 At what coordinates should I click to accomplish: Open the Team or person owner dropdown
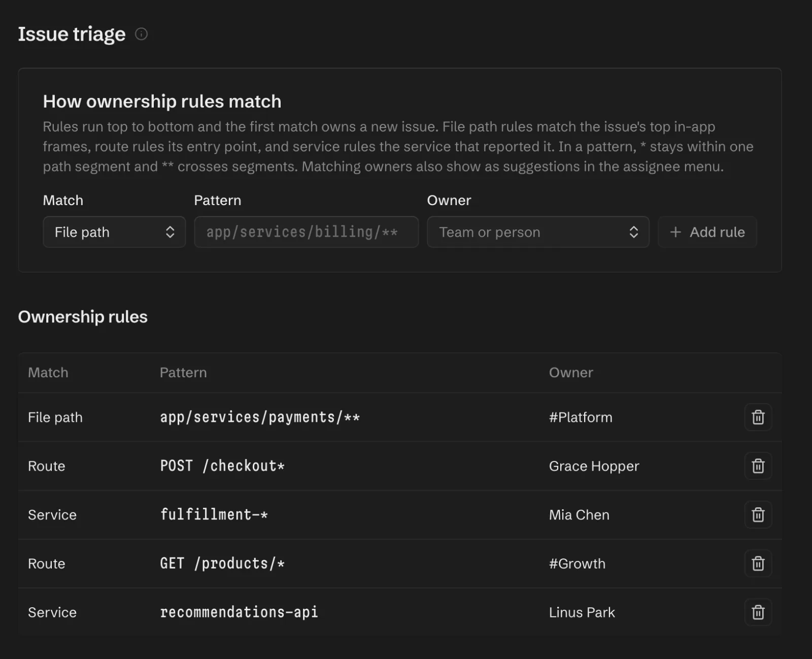click(x=538, y=232)
